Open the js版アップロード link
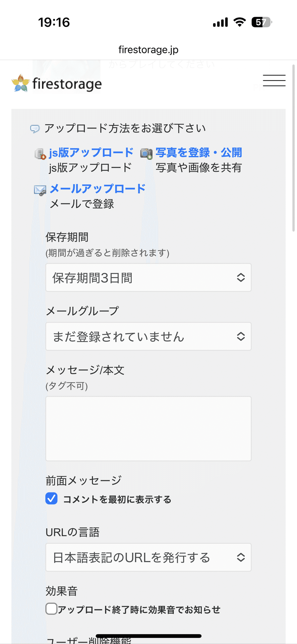Image resolution: width=297 pixels, height=644 pixels. pos(91,153)
